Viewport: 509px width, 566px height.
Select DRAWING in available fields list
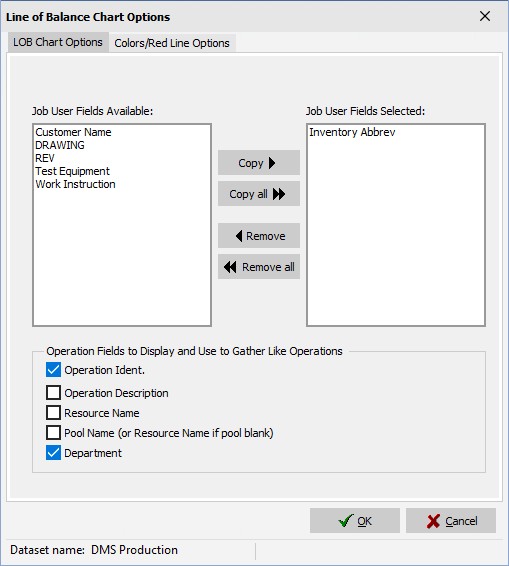click(60, 145)
